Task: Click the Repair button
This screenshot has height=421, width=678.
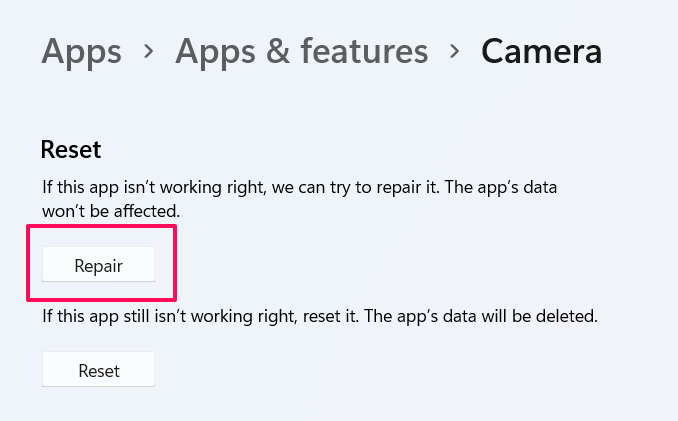Action: tap(98, 265)
